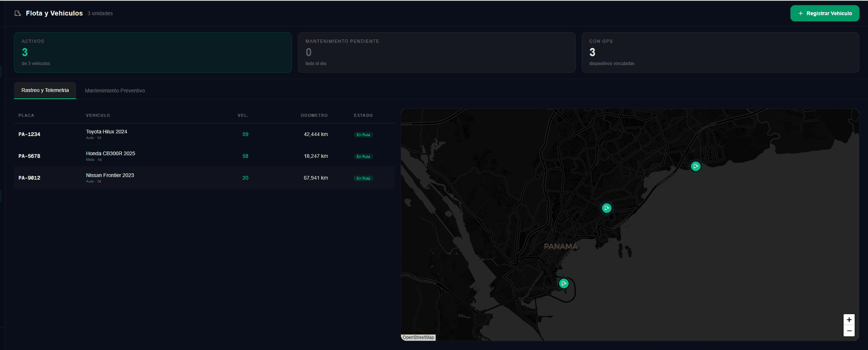
Task: Click the Odometro column header
Action: (x=314, y=115)
